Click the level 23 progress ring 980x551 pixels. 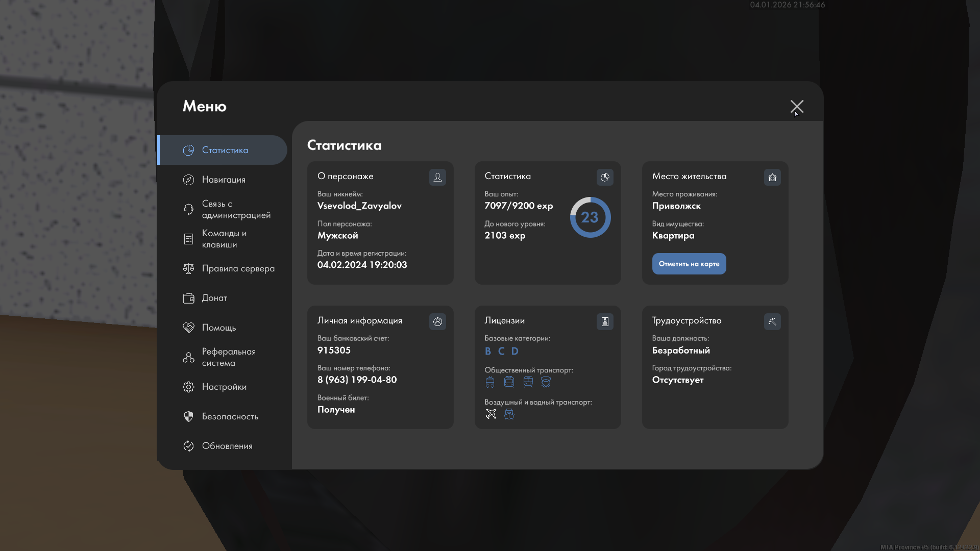pos(590,218)
